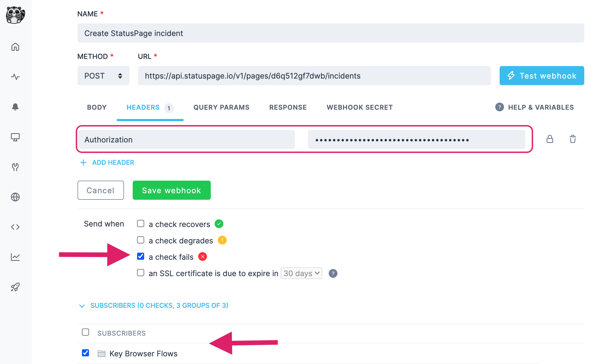Delete the Authorization header via trash icon
The image size is (593, 364).
pyautogui.click(x=573, y=139)
